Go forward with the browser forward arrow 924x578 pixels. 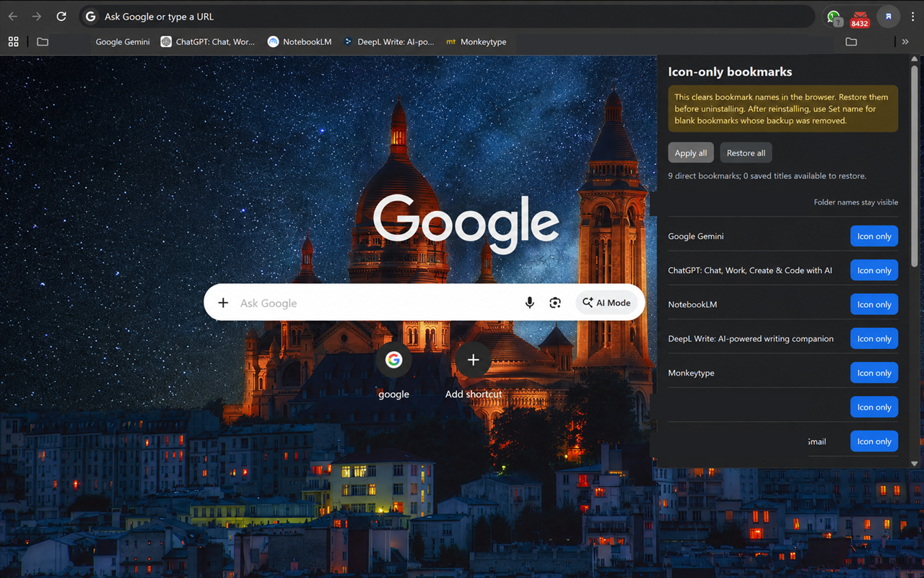37,16
